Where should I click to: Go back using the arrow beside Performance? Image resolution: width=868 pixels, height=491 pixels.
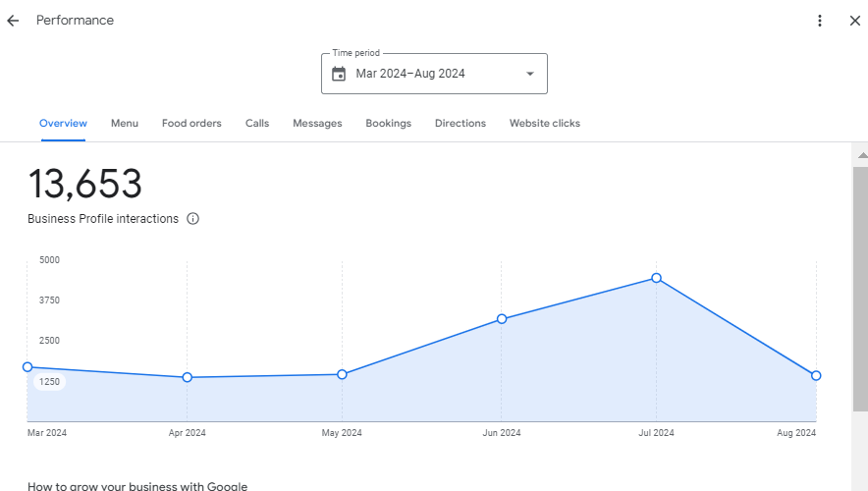(x=13, y=21)
